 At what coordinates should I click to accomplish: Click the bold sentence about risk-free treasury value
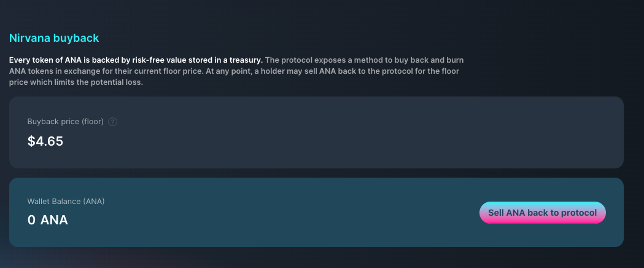coord(136,60)
